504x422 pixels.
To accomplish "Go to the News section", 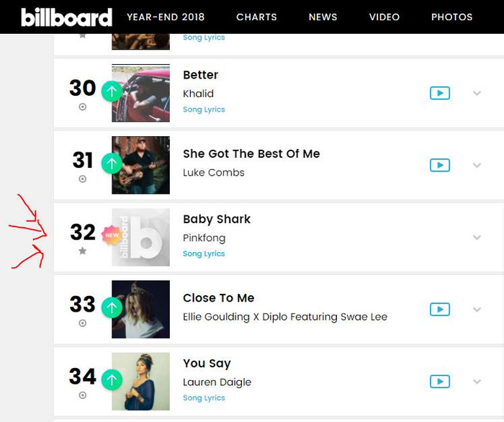I will click(x=323, y=17).
